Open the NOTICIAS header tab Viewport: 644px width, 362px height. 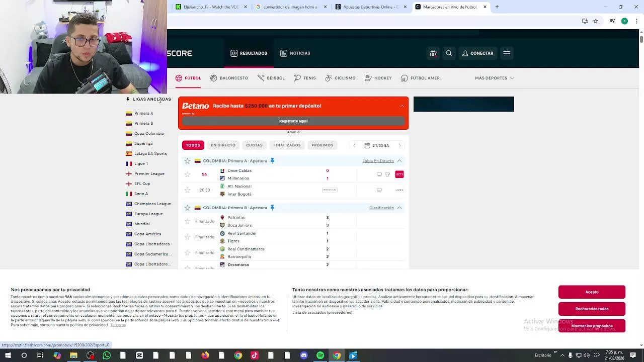point(295,53)
